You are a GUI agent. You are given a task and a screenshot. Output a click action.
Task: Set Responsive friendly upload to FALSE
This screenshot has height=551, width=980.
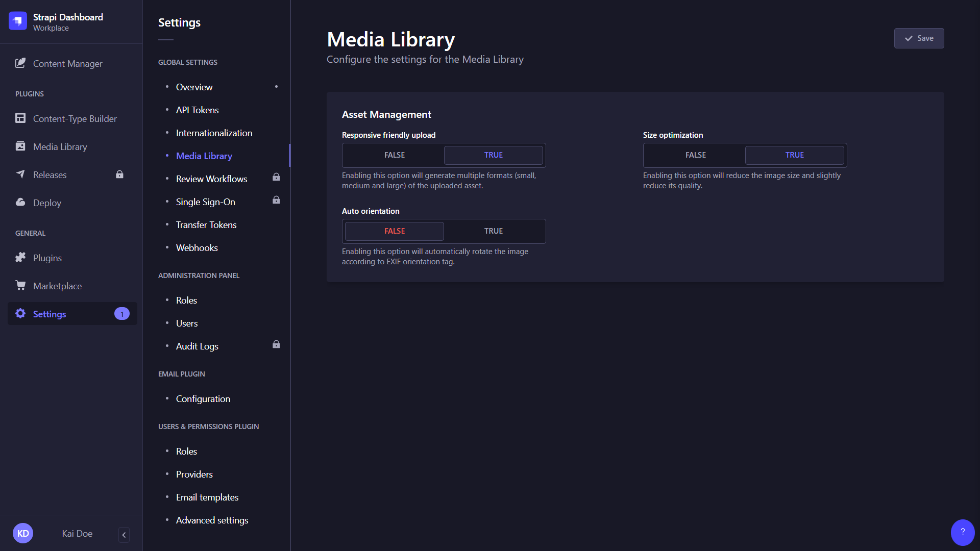(x=394, y=155)
